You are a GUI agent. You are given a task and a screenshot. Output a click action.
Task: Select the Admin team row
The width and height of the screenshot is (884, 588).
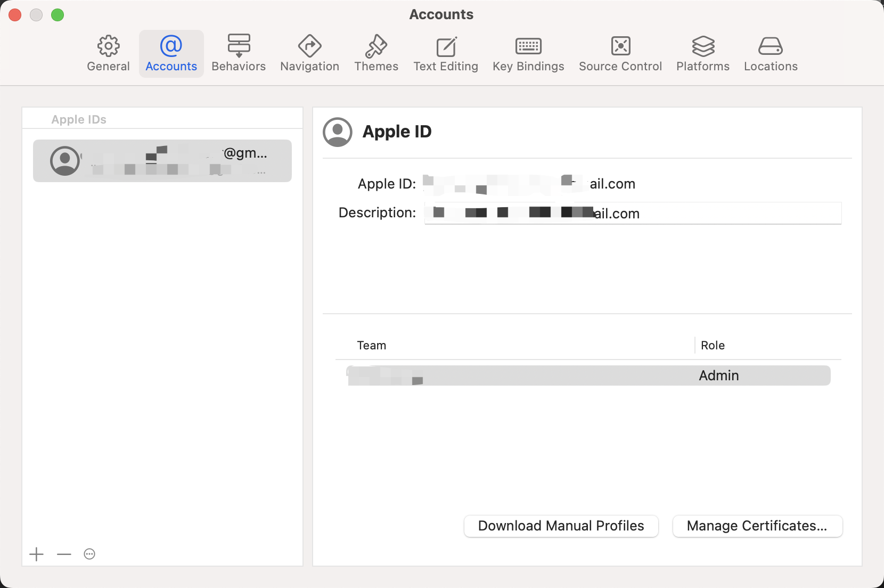coord(588,375)
